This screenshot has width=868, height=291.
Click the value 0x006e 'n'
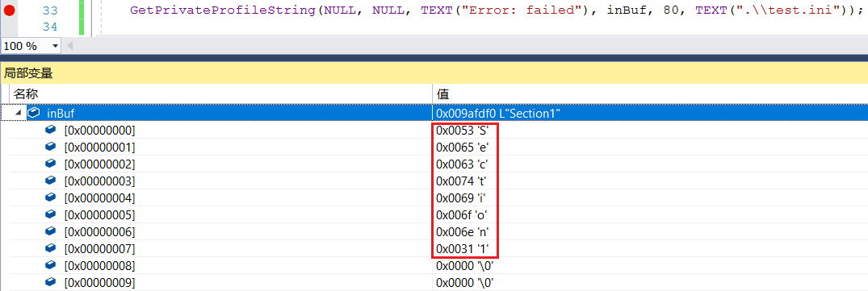pyautogui.click(x=462, y=232)
